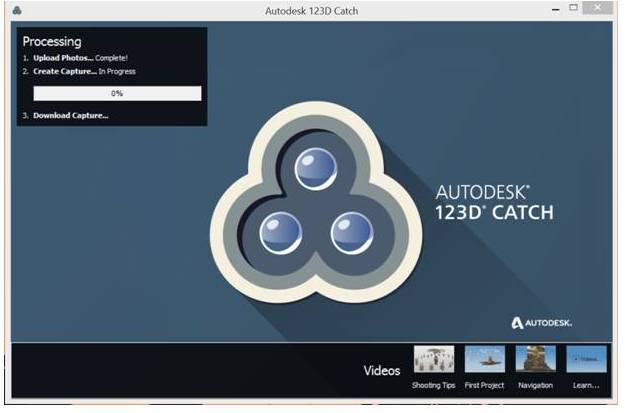Click the Processing panel heading
This screenshot has height=413, width=625.
(52, 42)
